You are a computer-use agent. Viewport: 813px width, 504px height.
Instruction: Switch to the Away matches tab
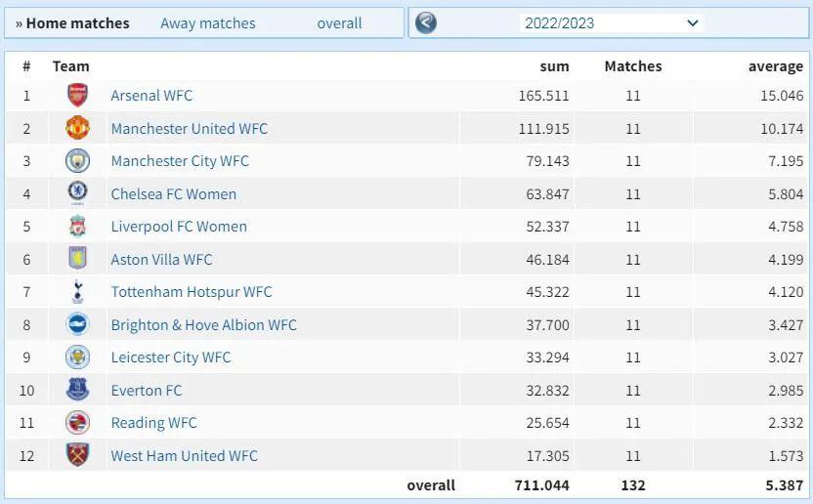pyautogui.click(x=207, y=23)
